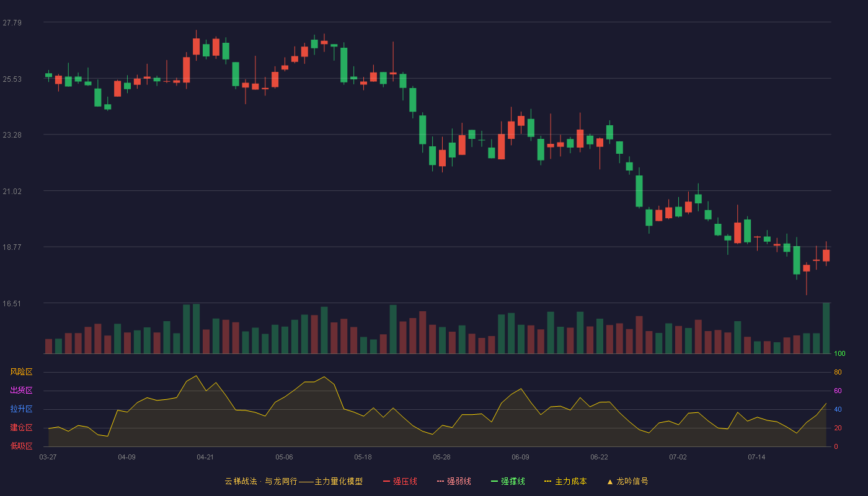Image resolution: width=868 pixels, height=496 pixels.
Task: Toggle the 强弱线 legend series
Action: [454, 481]
